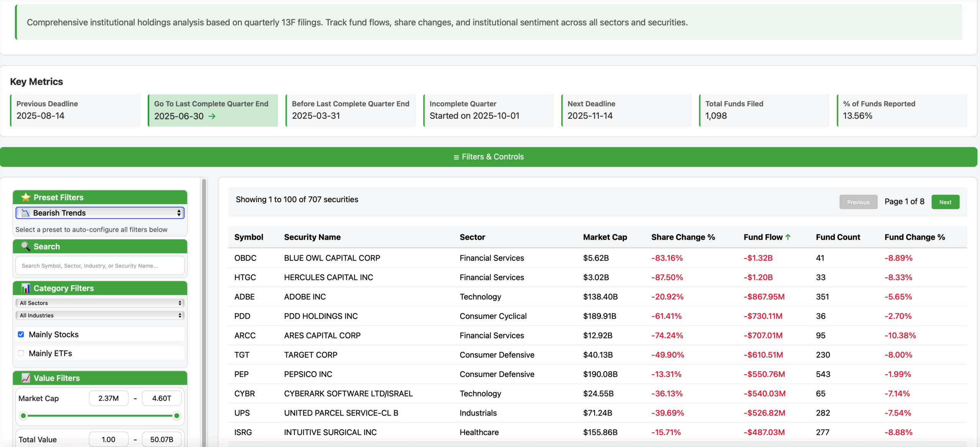
Task: Click the Market Cap slider right handle
Action: coord(176,416)
